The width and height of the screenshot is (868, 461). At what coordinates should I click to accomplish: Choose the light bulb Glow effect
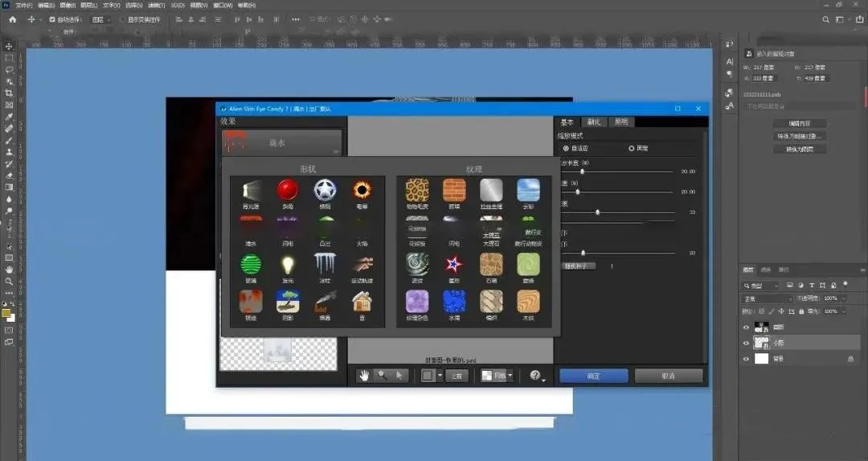coord(288,265)
